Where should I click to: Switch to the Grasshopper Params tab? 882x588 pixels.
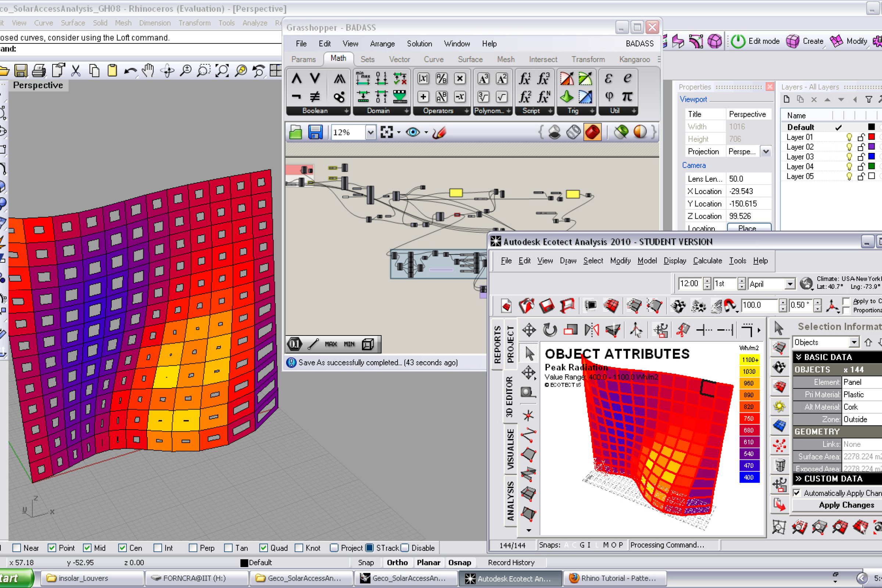coord(304,59)
